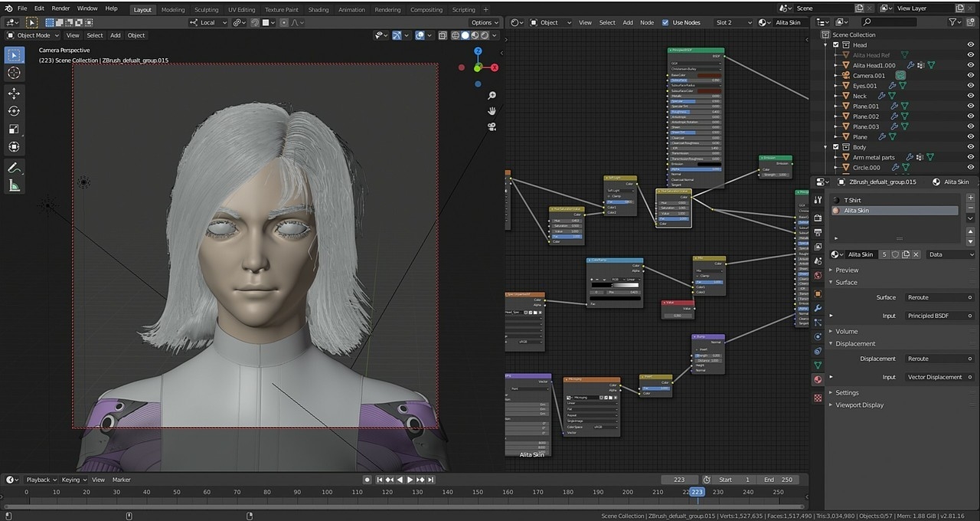This screenshot has width=980, height=521.
Task: Open the Object Mode dropdown
Action: 32,35
